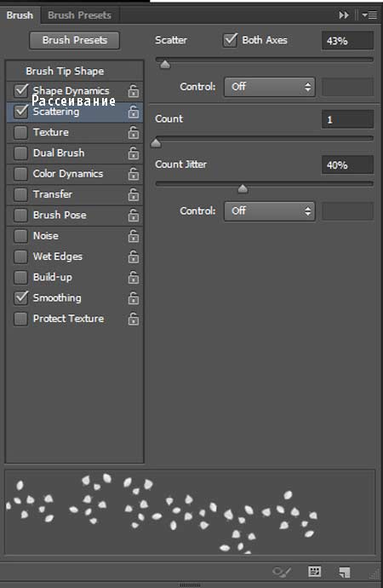Open the Scatter Control dropdown
Viewport: 383px width, 588px height.
click(270, 87)
